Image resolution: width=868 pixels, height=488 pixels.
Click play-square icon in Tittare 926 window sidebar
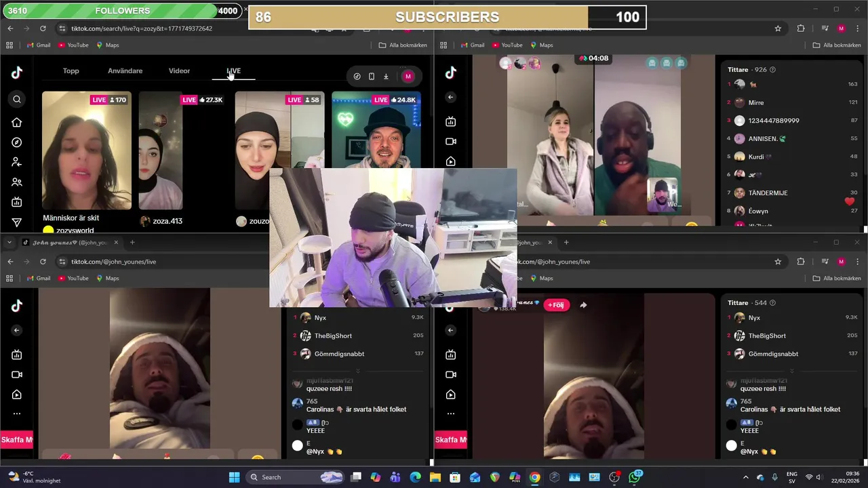(x=451, y=161)
